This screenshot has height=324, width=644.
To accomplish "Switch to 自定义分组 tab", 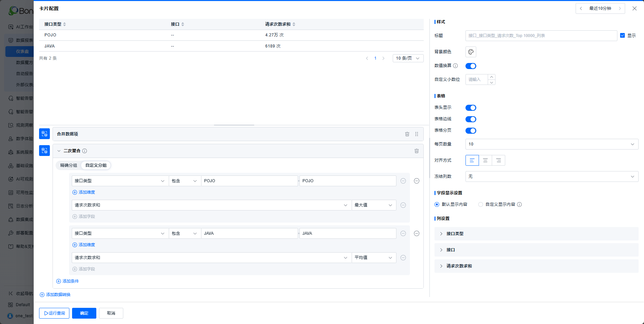I will [x=96, y=165].
